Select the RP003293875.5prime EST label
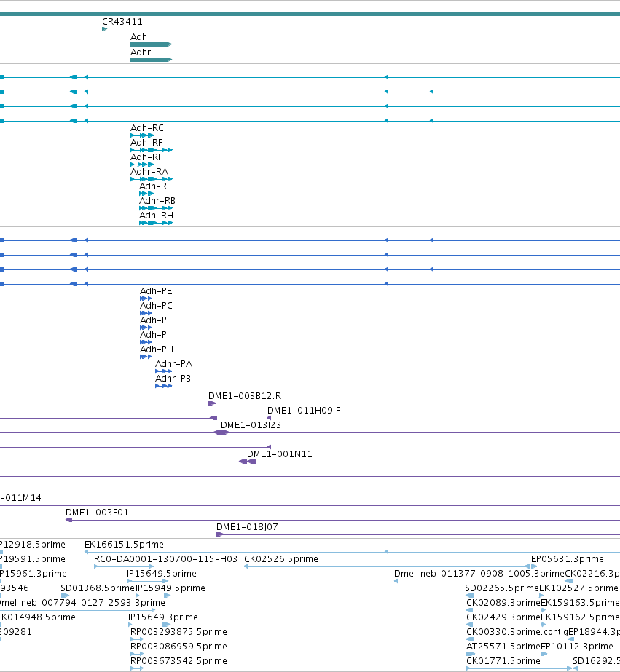 178,632
